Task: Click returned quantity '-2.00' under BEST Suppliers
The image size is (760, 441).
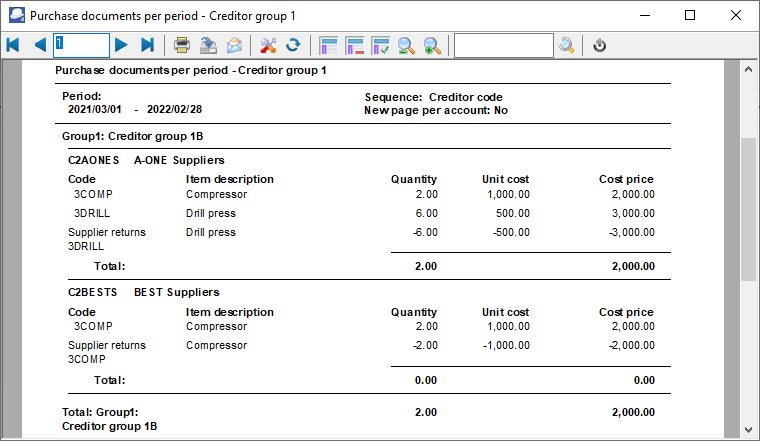Action: click(x=426, y=345)
